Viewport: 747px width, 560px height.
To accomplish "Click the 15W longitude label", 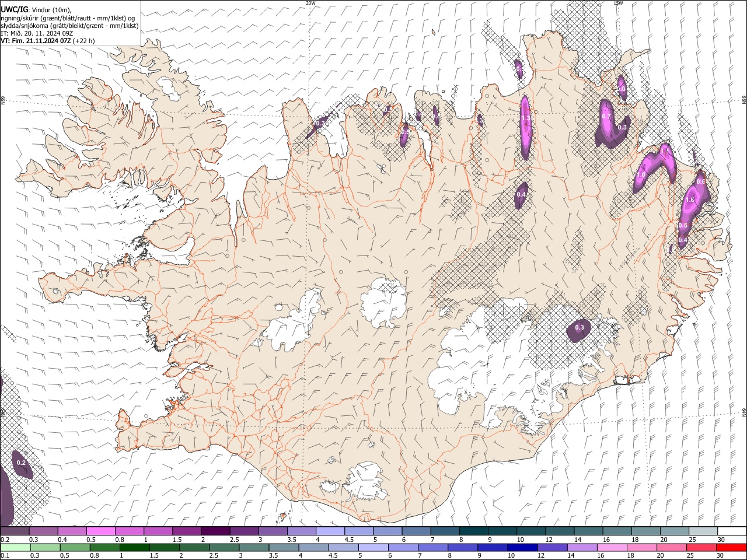I will (x=618, y=3).
